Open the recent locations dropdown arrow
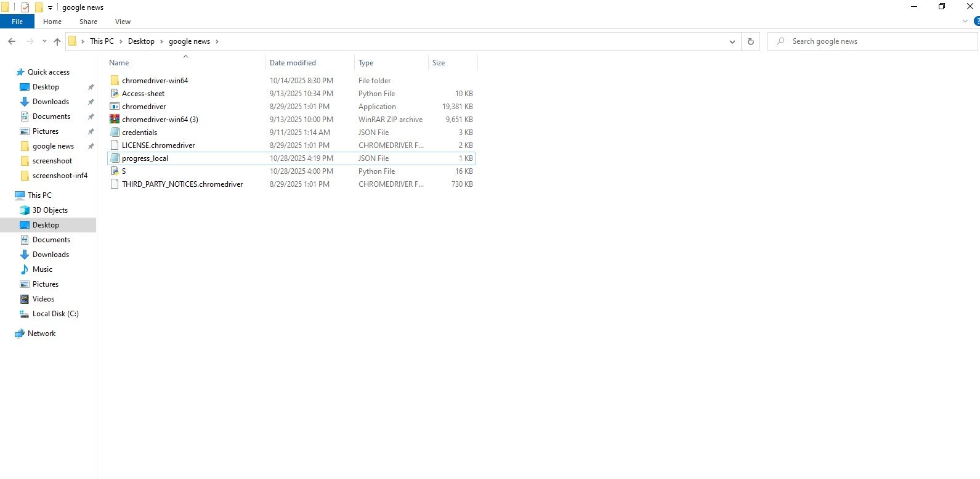Viewport: 980px width, 479px height. pos(44,41)
